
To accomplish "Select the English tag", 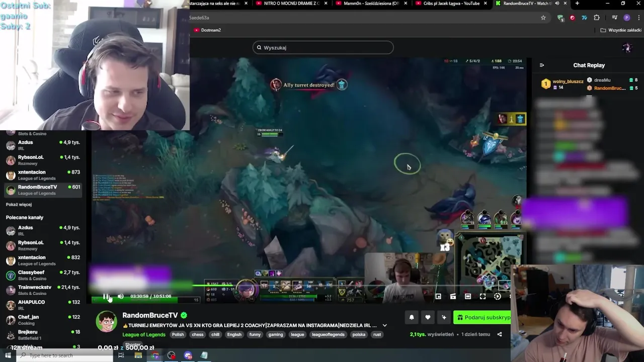I will (234, 334).
